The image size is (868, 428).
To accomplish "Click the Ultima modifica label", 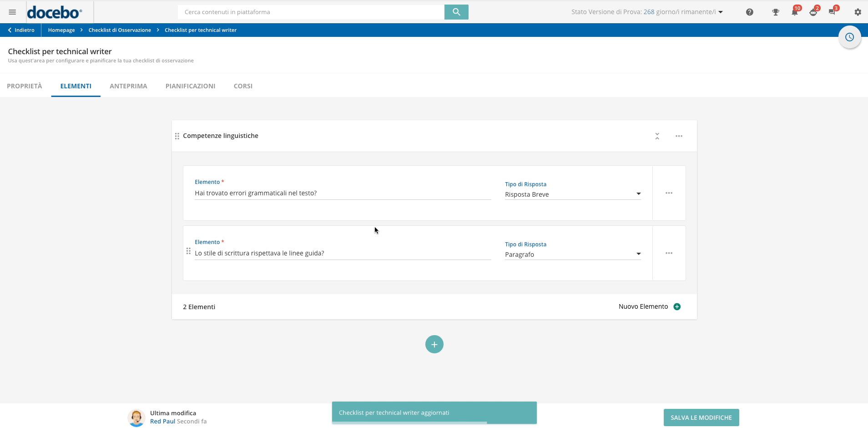I will coord(173,413).
